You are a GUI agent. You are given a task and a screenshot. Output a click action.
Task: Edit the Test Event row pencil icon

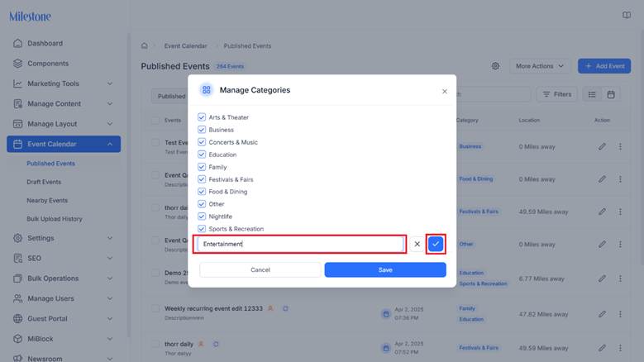pyautogui.click(x=602, y=146)
